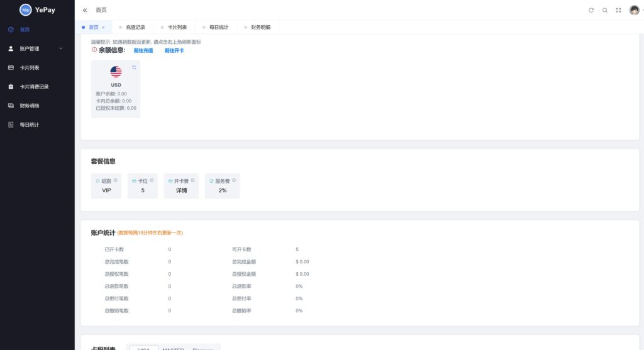The width and height of the screenshot is (644, 350).
Task: Click the info icon next to 卡位
Action: pyautogui.click(x=152, y=180)
